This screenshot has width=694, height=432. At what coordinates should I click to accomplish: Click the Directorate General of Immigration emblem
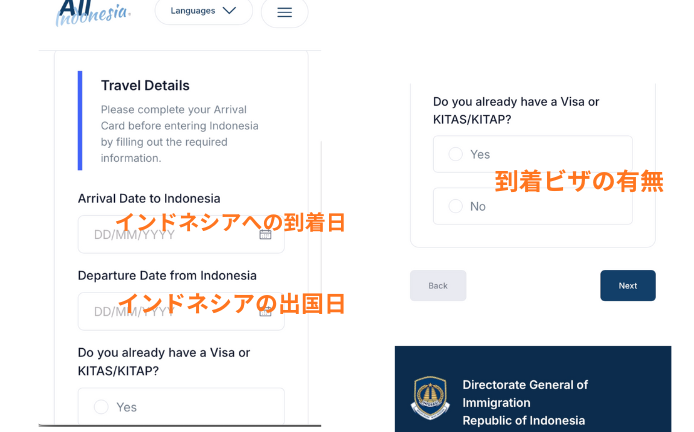pos(430,397)
